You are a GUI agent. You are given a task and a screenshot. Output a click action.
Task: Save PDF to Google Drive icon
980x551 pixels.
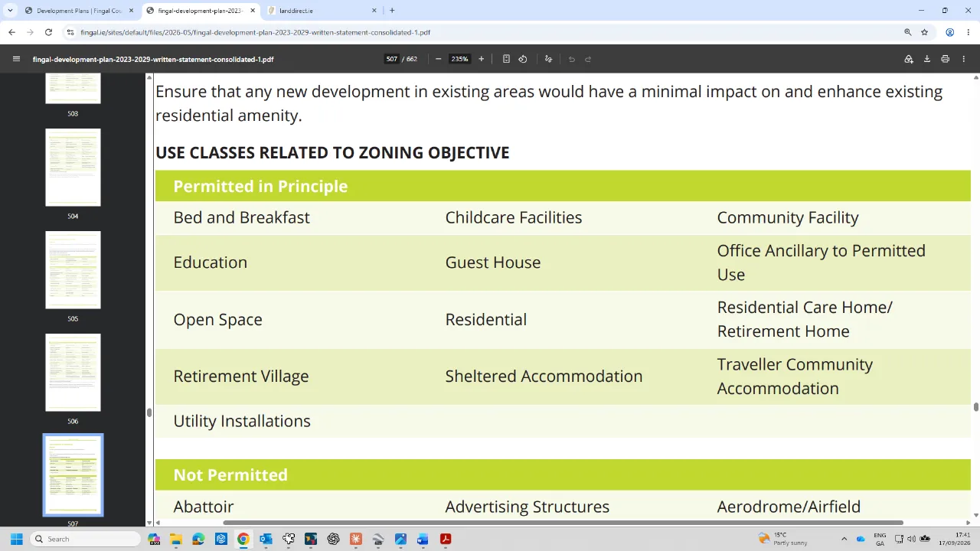(909, 59)
